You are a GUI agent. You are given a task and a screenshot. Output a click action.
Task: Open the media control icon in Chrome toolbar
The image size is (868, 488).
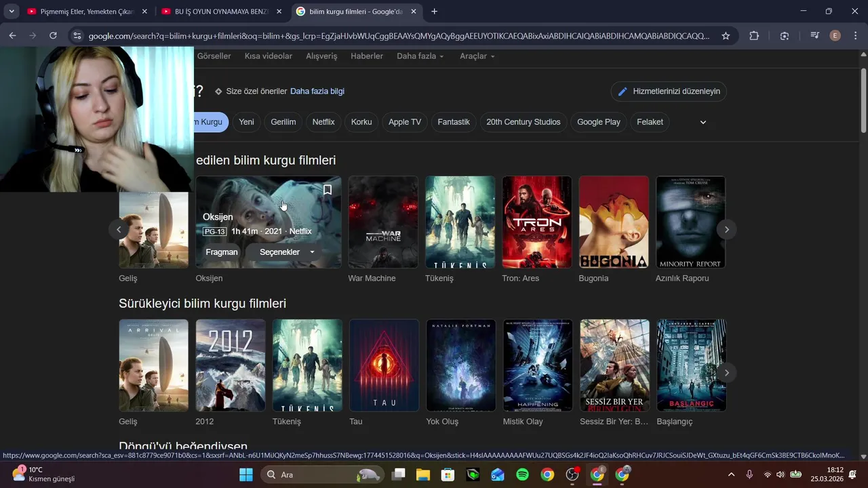tap(814, 36)
